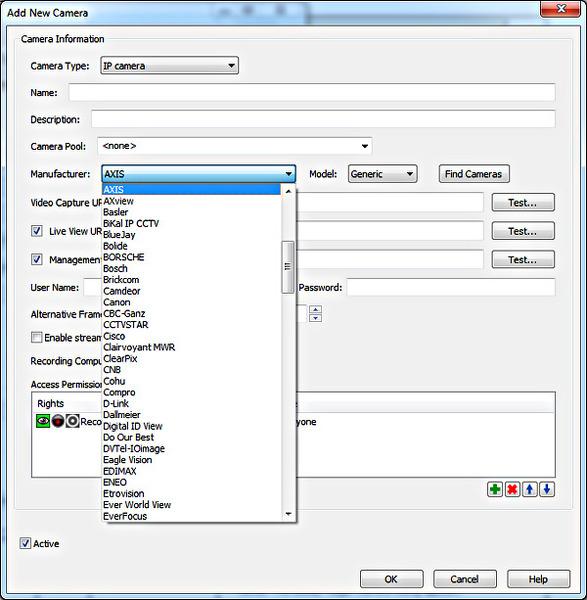The image size is (587, 600).
Task: Open Help for this dialog
Action: pyautogui.click(x=539, y=579)
